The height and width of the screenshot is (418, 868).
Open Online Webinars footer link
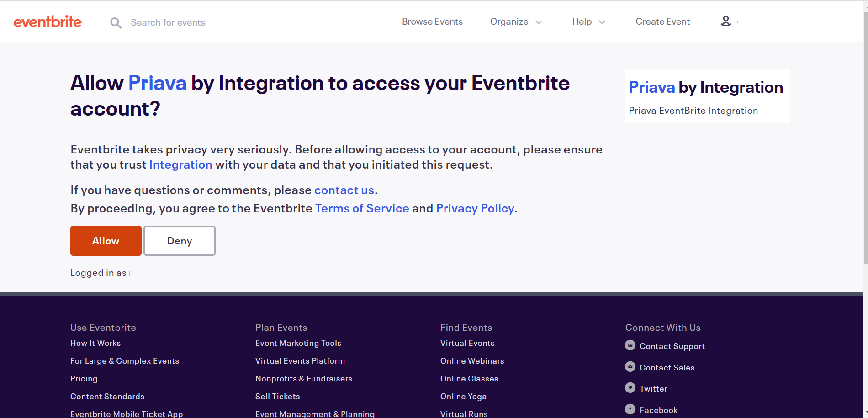coord(472,361)
